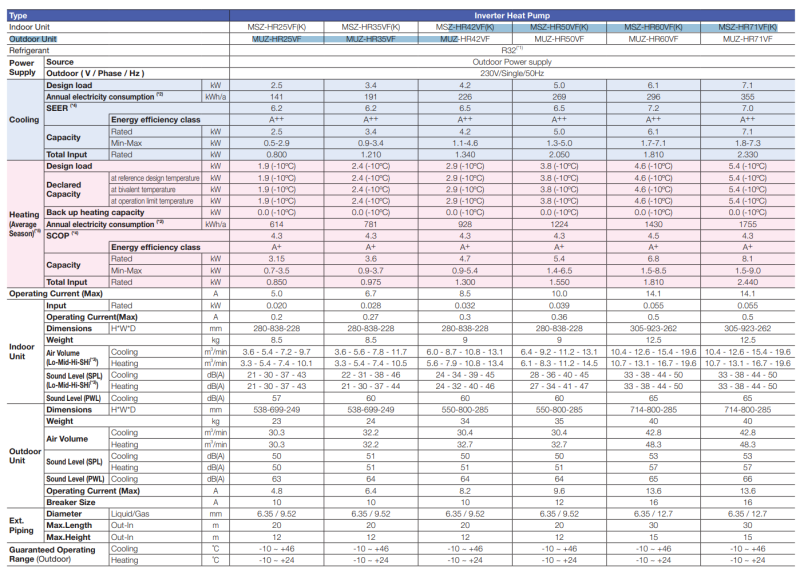Click the 'Breaker Size' row label
This screenshot has width=800, height=568.
(71, 502)
